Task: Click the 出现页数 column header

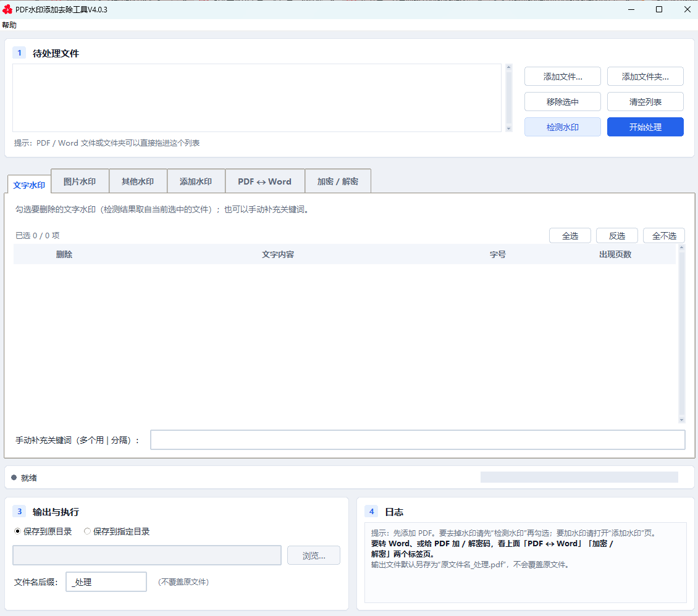Action: [615, 254]
